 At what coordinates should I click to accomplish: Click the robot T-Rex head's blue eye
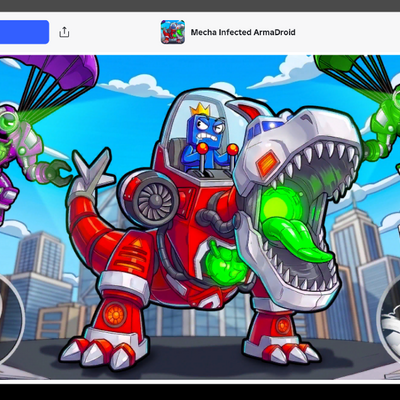[269, 125]
